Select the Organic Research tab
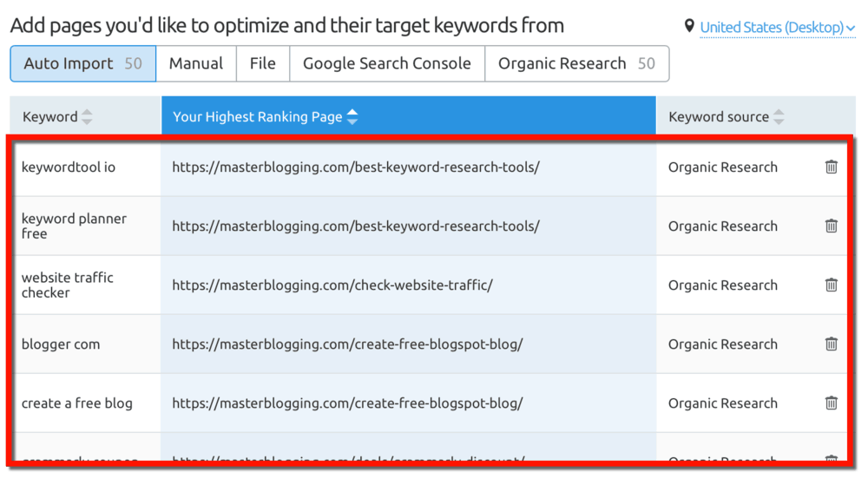Image resolution: width=868 pixels, height=478 pixels. click(x=577, y=63)
